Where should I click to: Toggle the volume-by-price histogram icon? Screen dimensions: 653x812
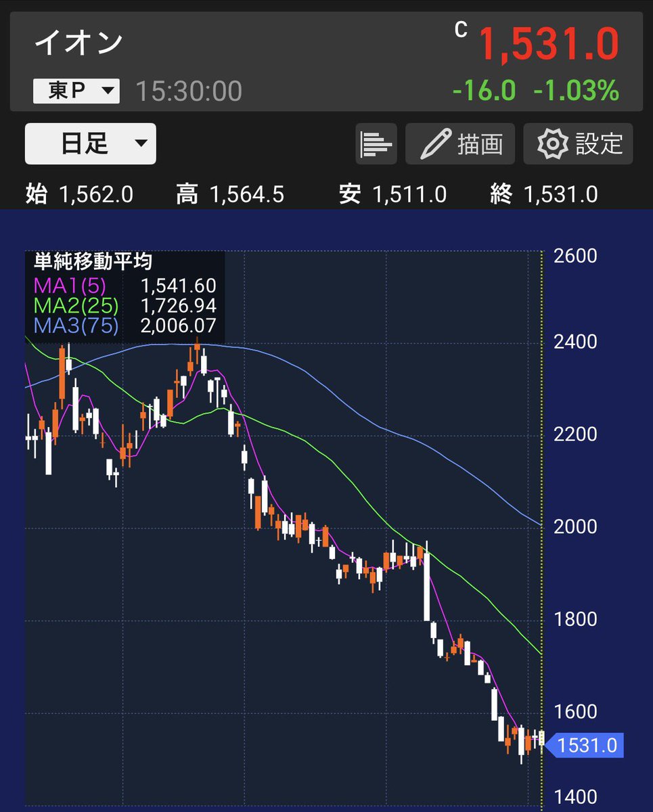tap(376, 143)
